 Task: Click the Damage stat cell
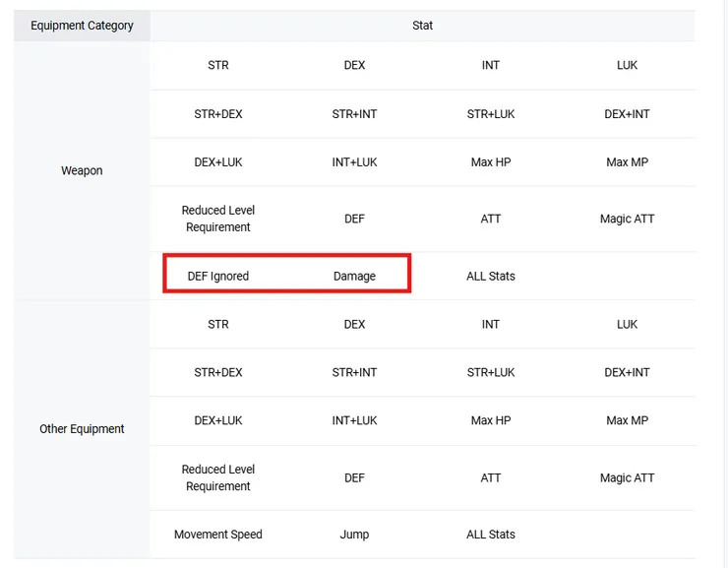tap(354, 277)
